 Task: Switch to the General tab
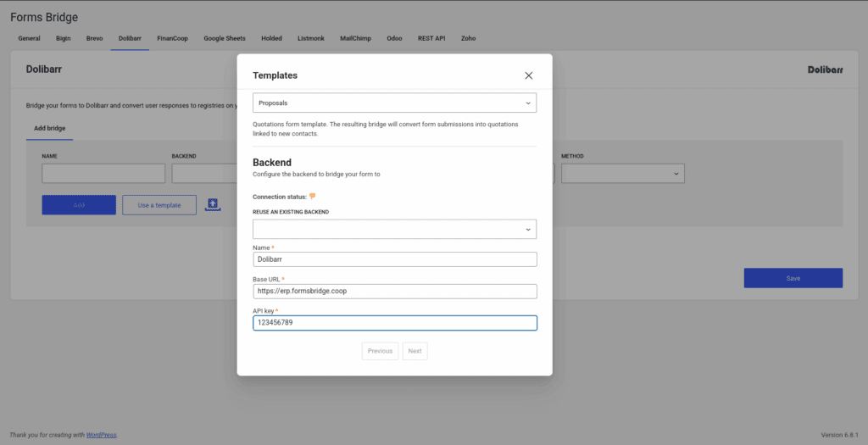(29, 38)
